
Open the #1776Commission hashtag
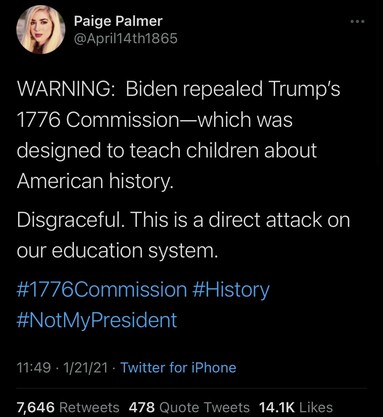(102, 289)
